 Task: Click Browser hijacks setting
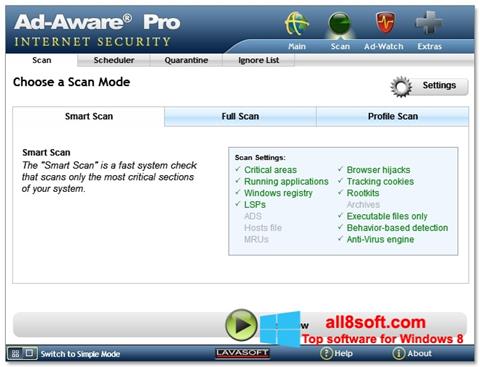(x=378, y=170)
